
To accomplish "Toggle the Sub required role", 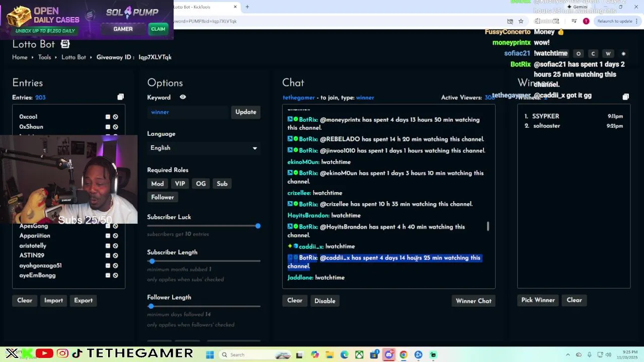I will [222, 184].
